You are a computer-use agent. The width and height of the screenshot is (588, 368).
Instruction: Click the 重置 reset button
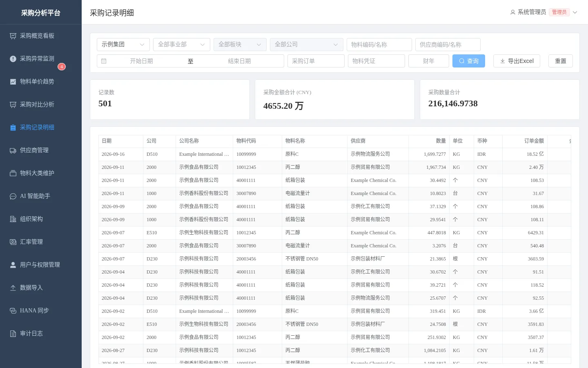click(561, 61)
